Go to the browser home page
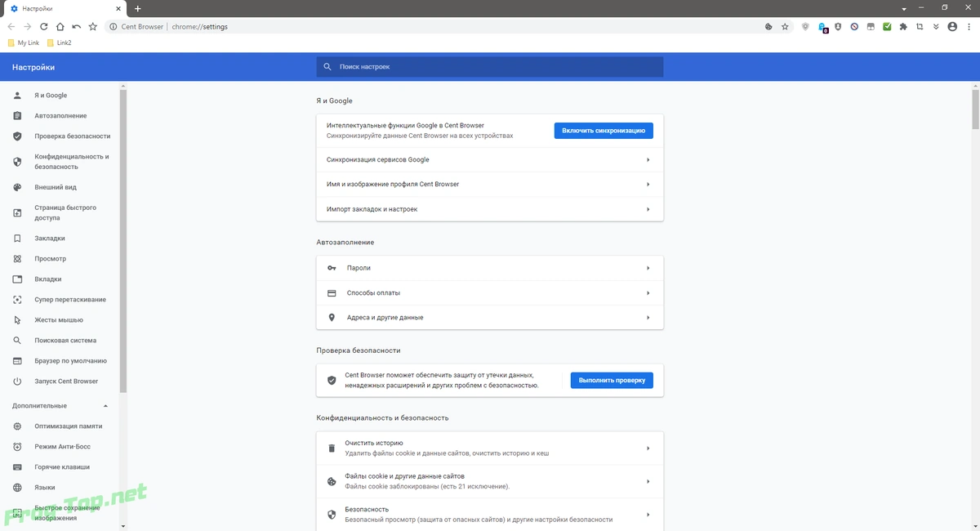The width and height of the screenshot is (980, 531). (x=60, y=26)
